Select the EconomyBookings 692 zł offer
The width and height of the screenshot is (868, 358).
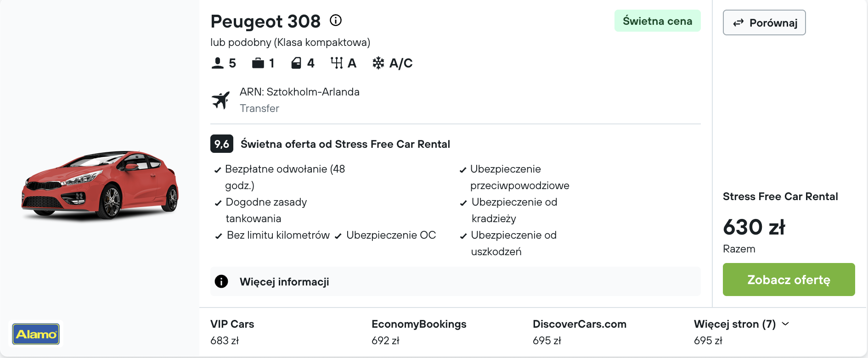pos(419,332)
